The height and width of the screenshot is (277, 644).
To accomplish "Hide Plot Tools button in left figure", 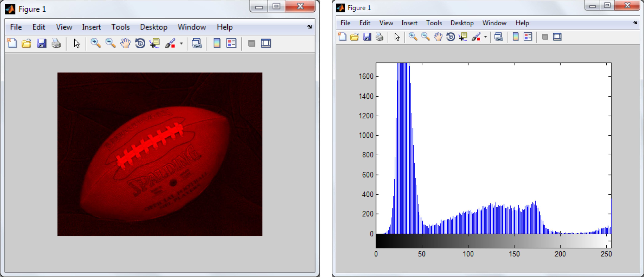I will 251,43.
